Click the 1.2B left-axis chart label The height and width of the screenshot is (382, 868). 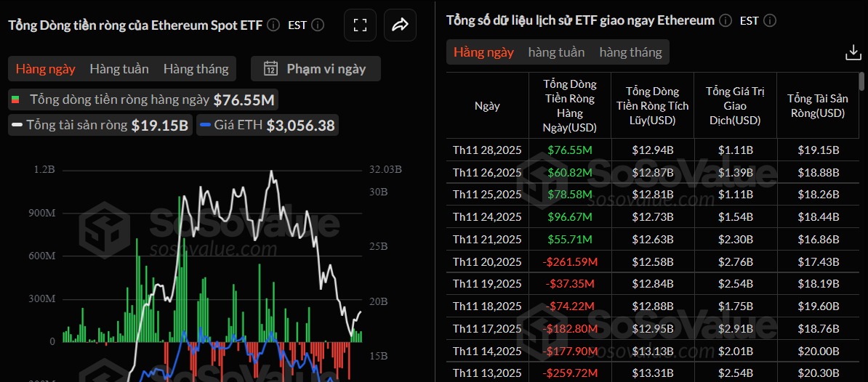44,170
